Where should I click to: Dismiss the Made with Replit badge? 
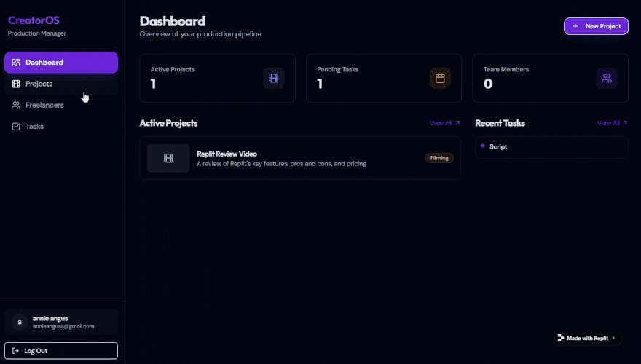613,338
